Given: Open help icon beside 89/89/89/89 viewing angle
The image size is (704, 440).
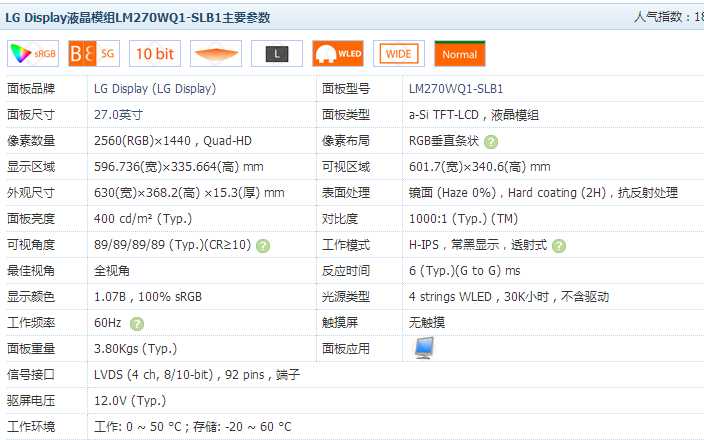Looking at the screenshot, I should [263, 246].
